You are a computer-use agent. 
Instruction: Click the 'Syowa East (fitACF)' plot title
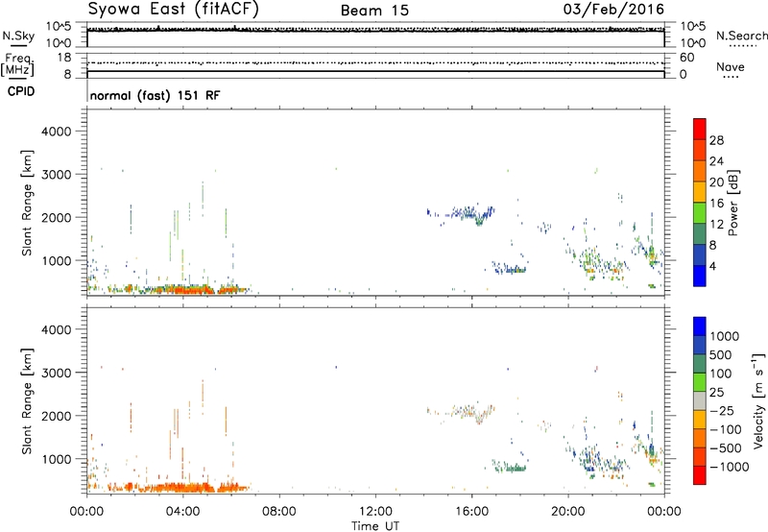(174, 9)
